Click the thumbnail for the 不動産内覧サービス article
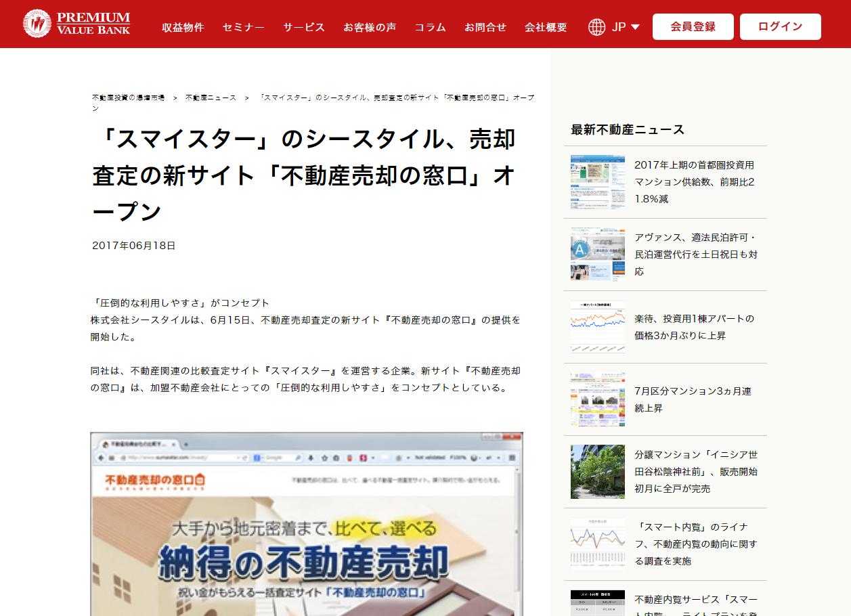 click(x=598, y=602)
